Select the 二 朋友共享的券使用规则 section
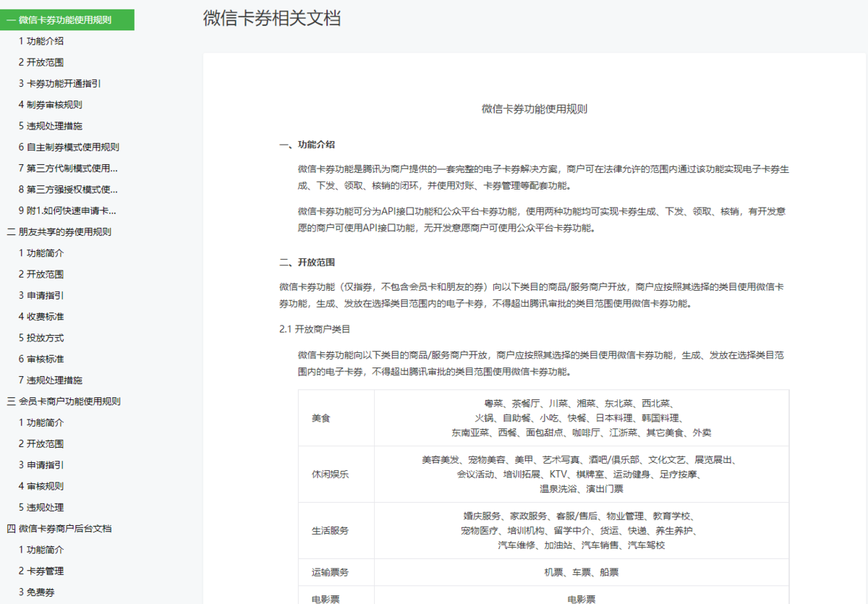The image size is (868, 604). click(59, 231)
